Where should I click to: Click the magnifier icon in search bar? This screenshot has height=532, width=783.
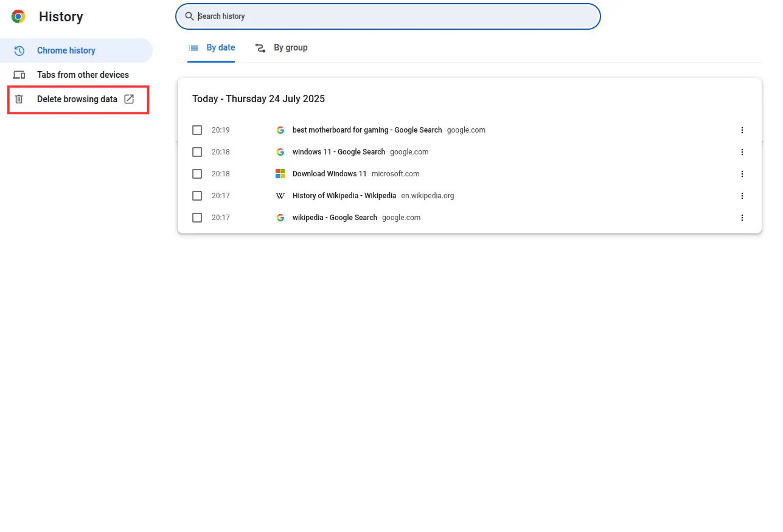[x=190, y=16]
